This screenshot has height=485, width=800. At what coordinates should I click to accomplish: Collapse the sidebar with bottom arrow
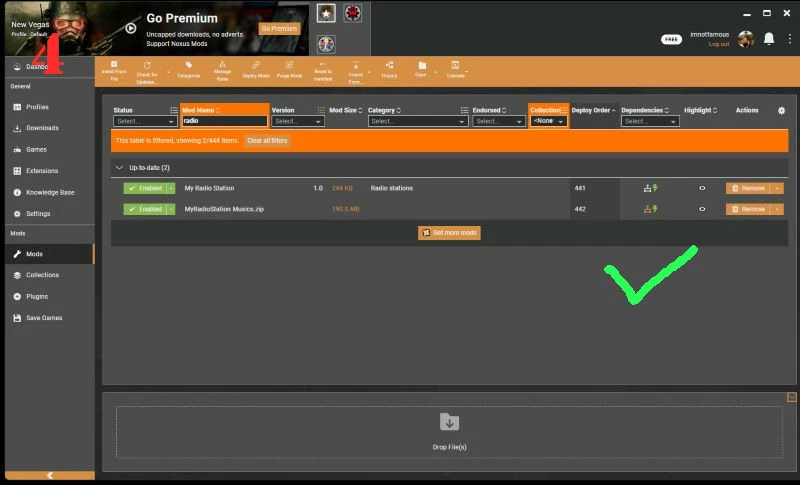(x=50, y=475)
